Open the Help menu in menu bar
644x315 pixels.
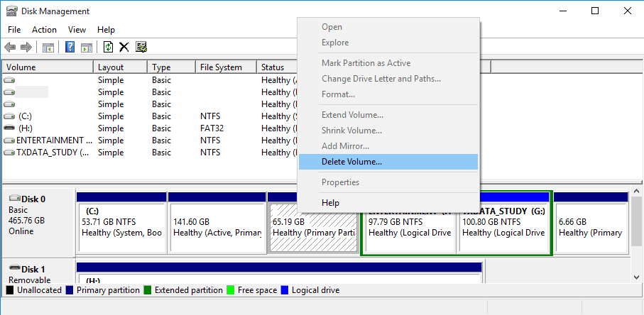click(x=106, y=30)
